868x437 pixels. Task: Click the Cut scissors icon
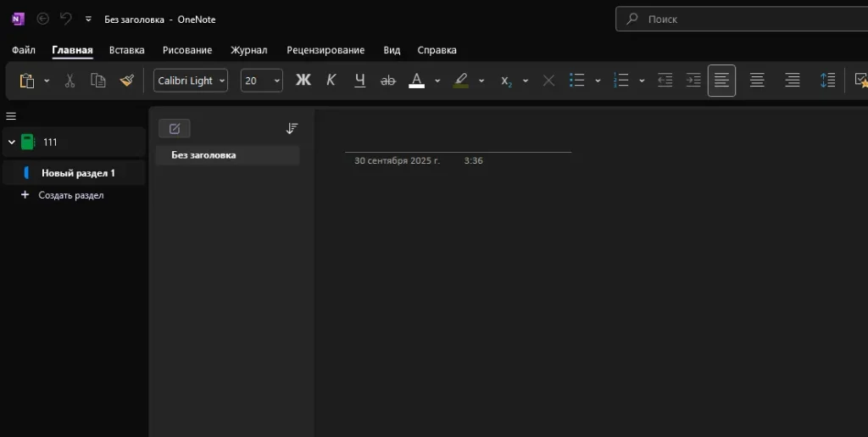pyautogui.click(x=70, y=81)
